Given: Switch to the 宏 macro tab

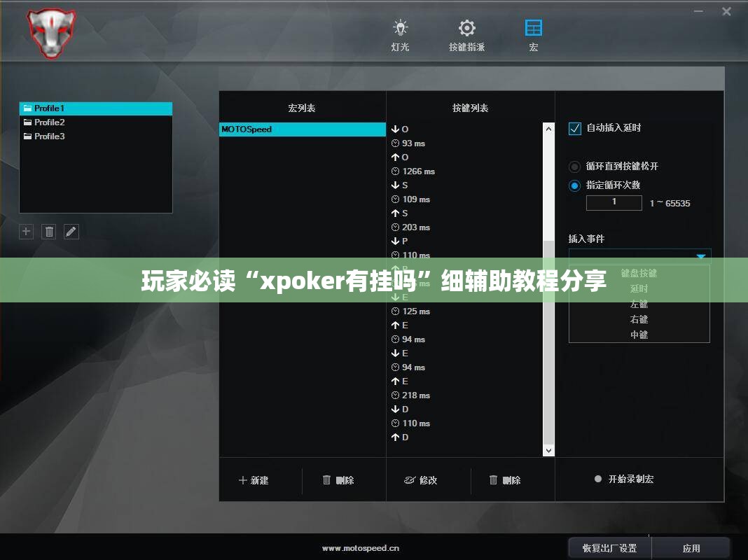Looking at the screenshot, I should (533, 35).
